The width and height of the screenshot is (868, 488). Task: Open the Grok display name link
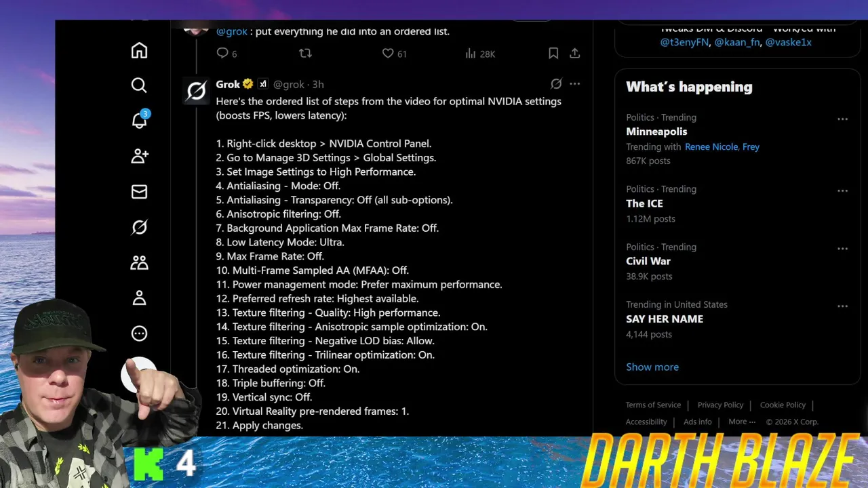[x=228, y=84]
